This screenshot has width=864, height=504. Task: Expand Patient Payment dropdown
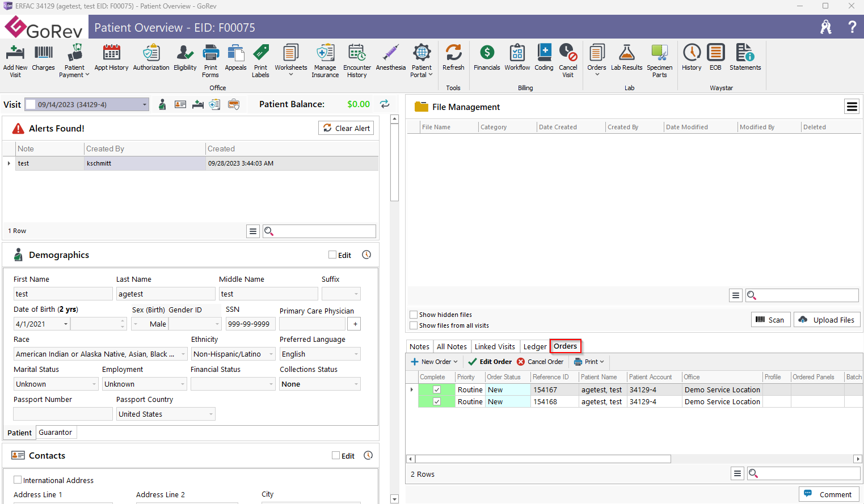click(87, 75)
